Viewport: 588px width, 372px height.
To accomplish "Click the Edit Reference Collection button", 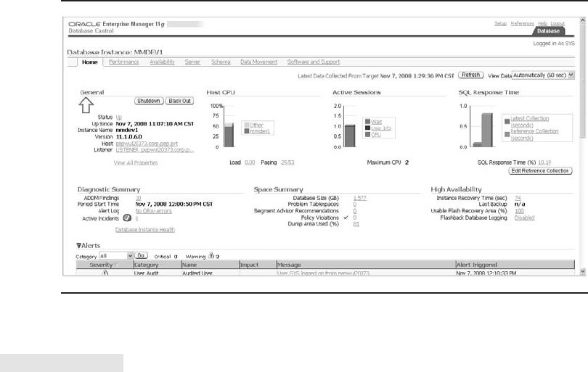I will coord(540,171).
